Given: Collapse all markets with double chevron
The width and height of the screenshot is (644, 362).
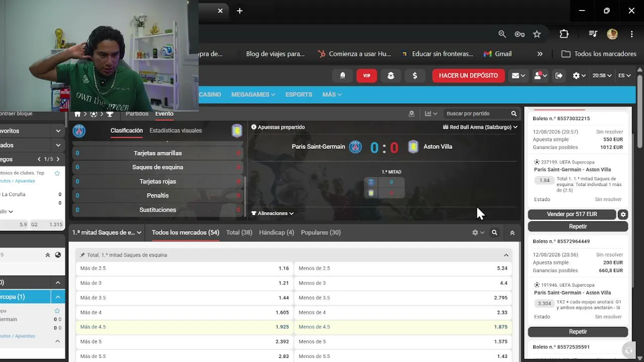Looking at the screenshot, I should (512, 233).
